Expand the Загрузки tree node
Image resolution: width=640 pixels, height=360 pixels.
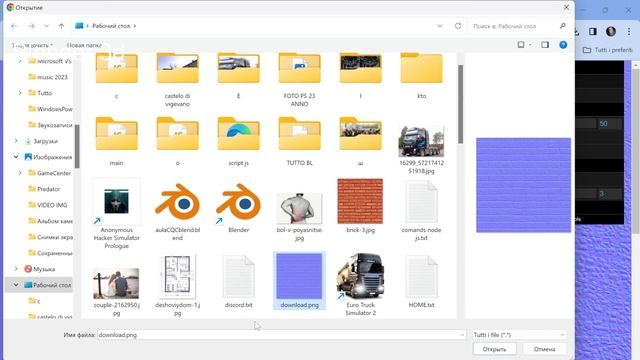(x=16, y=141)
